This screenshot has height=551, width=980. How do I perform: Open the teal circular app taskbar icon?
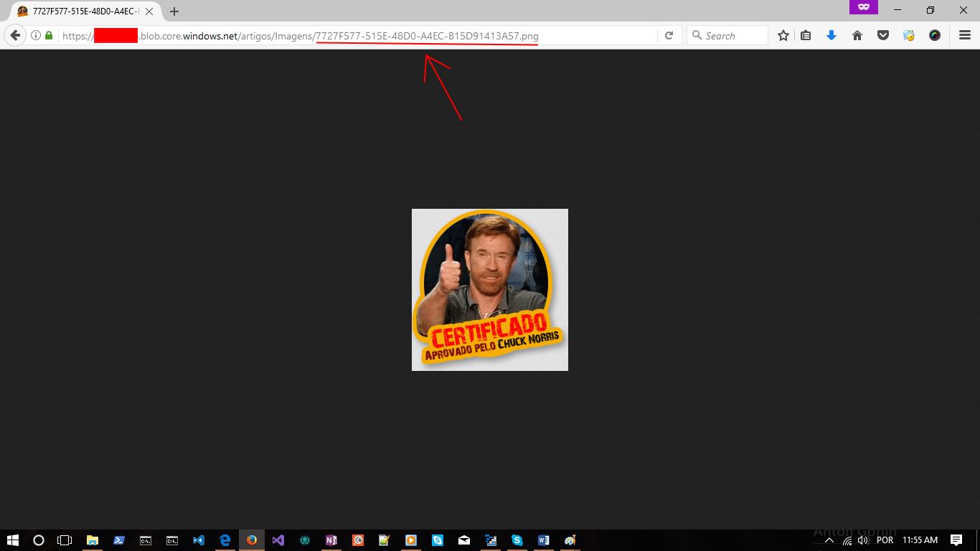click(305, 540)
